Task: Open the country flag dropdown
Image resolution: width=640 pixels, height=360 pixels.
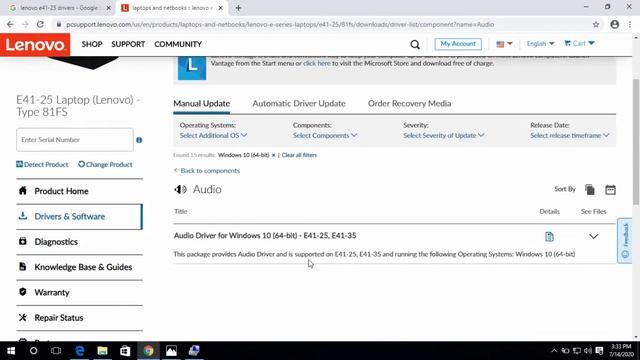Action: pyautogui.click(x=504, y=44)
